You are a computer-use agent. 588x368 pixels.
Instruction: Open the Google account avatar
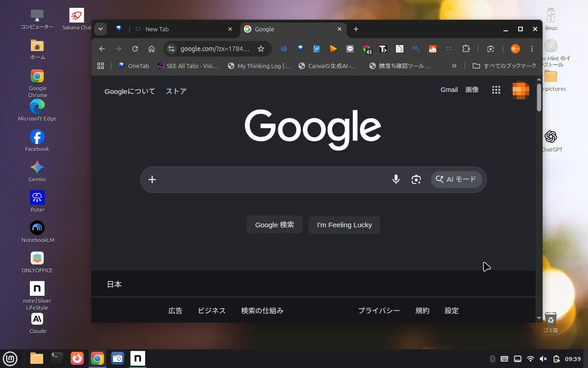tap(520, 90)
